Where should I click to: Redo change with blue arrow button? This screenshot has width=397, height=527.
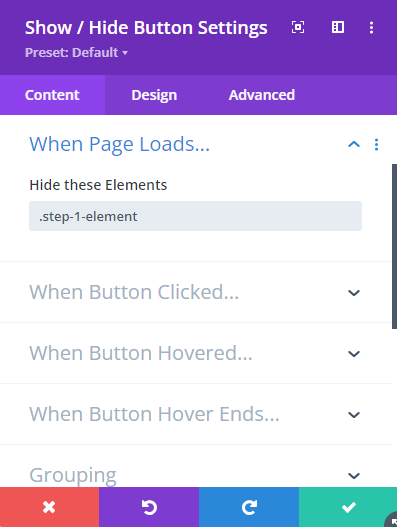[x=249, y=507]
